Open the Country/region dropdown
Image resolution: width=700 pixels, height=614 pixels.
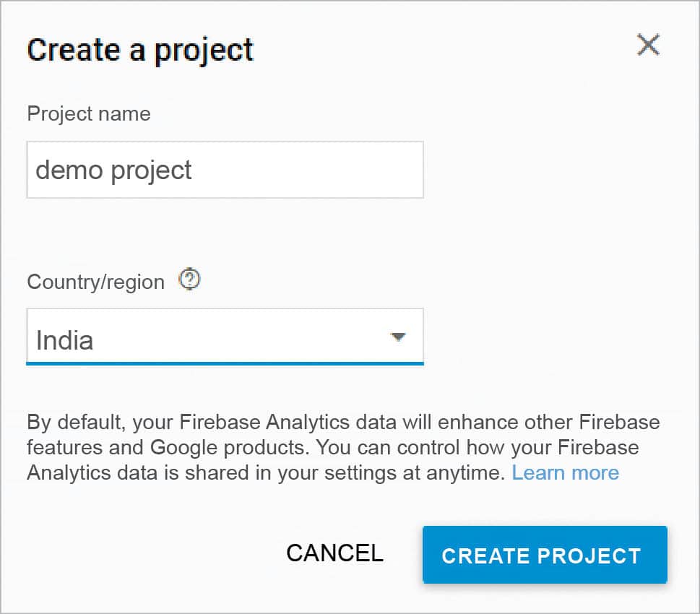coord(225,337)
